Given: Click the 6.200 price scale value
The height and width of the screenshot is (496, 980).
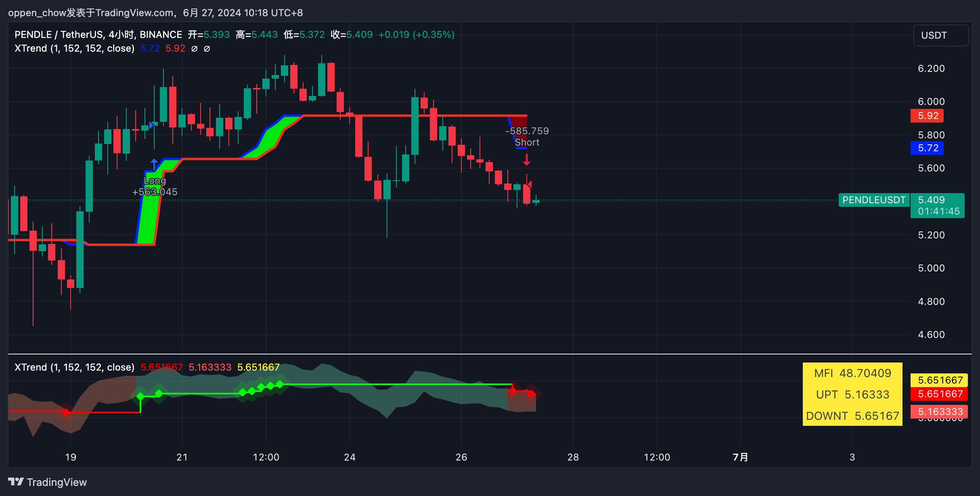Looking at the screenshot, I should (x=931, y=69).
